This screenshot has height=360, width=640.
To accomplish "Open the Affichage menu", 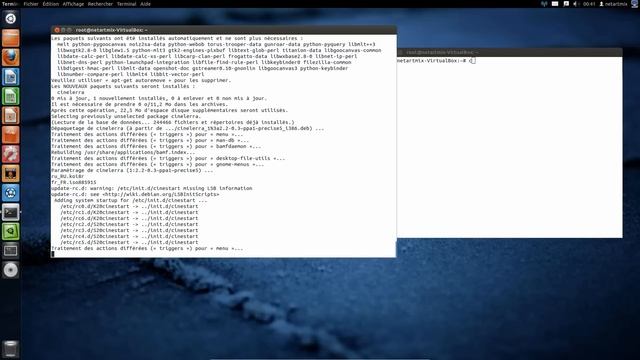I will (73, 4).
